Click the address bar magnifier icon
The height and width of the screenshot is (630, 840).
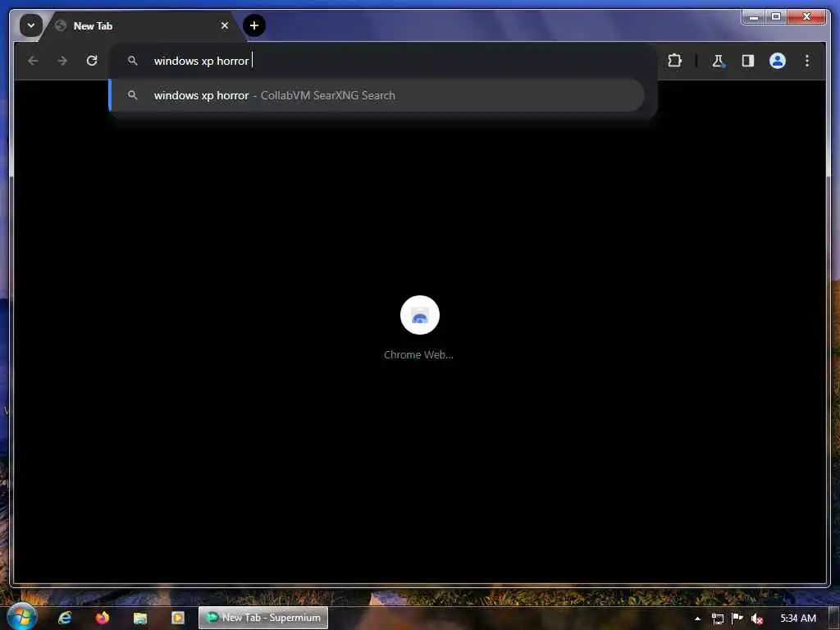tap(132, 61)
